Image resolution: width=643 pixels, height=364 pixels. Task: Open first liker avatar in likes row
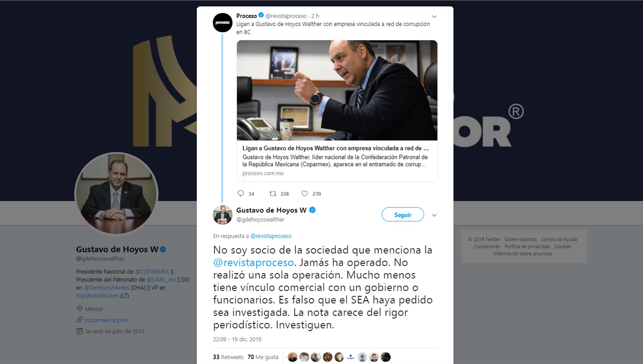tap(292, 357)
